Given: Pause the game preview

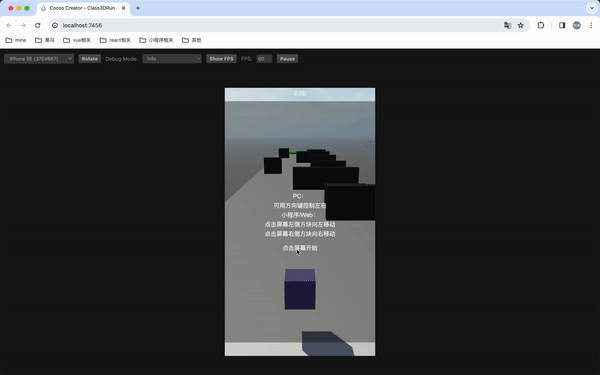Looking at the screenshot, I should 287,59.
